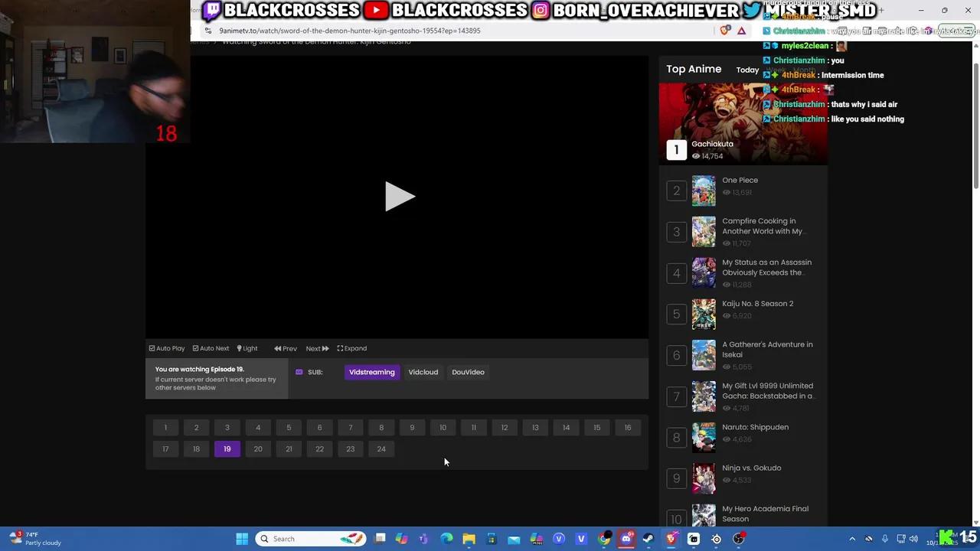Image resolution: width=980 pixels, height=551 pixels.
Task: Open episode 20
Action: (x=258, y=449)
